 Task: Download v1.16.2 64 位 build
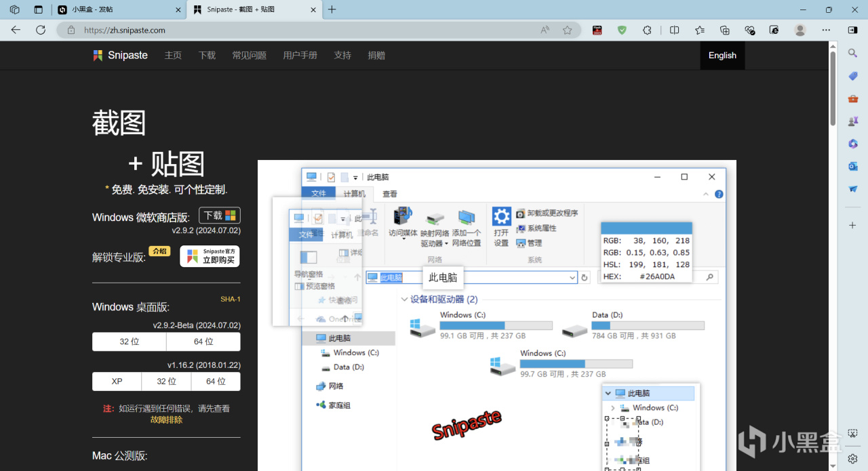tap(216, 382)
